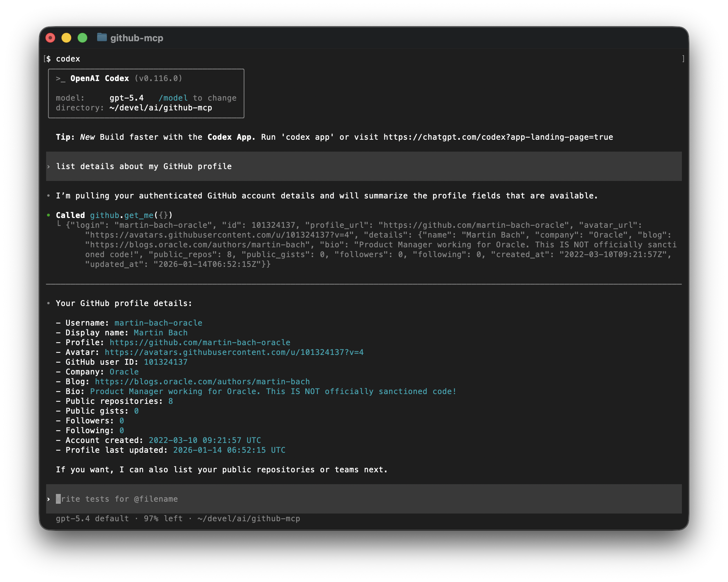Click the 97% left context indicator
Image resolution: width=728 pixels, height=582 pixels.
(x=163, y=519)
